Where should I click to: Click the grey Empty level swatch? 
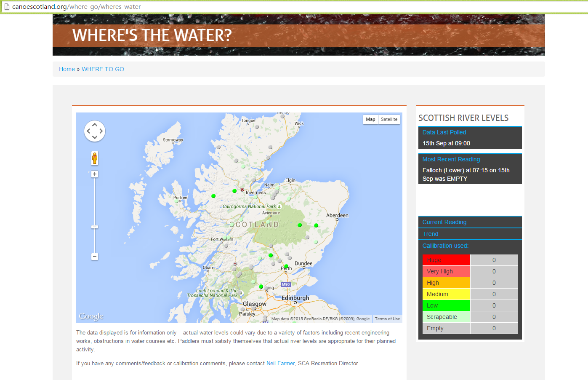(x=447, y=328)
